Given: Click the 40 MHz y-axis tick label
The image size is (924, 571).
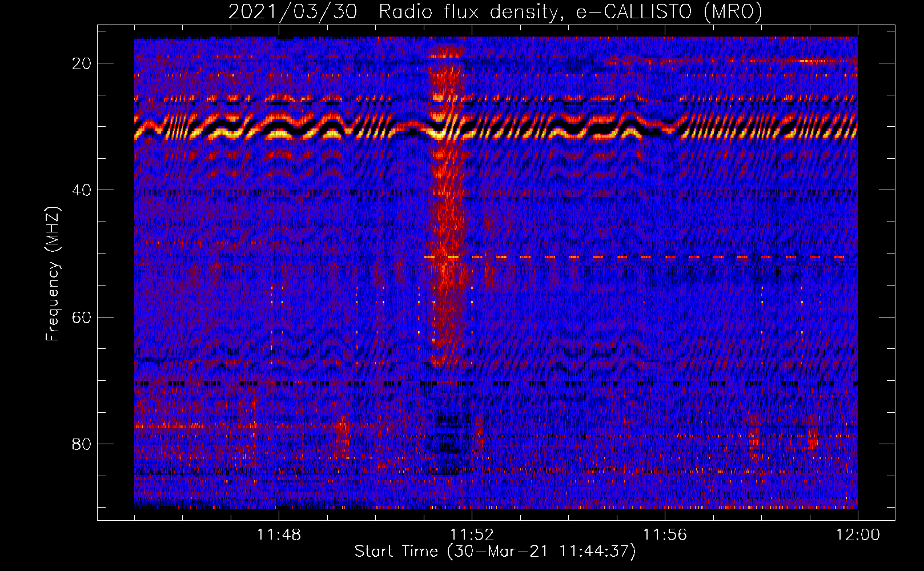Looking at the screenshot, I should (x=82, y=190).
